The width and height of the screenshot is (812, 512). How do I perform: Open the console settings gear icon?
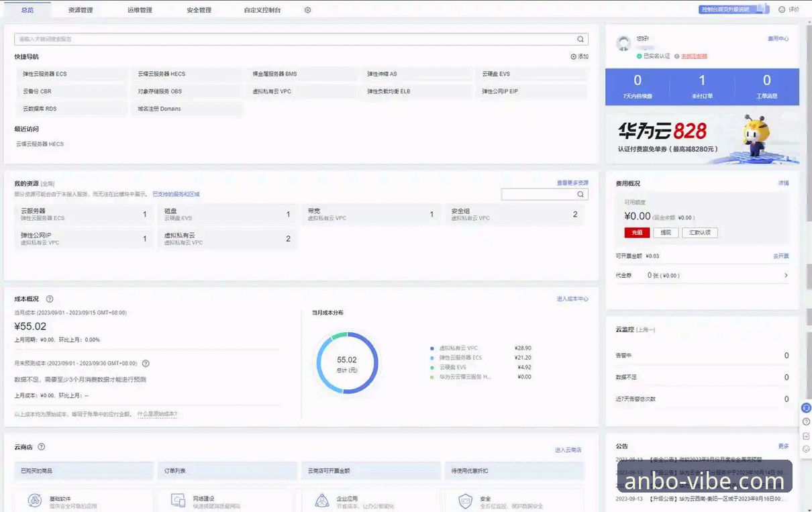point(307,10)
